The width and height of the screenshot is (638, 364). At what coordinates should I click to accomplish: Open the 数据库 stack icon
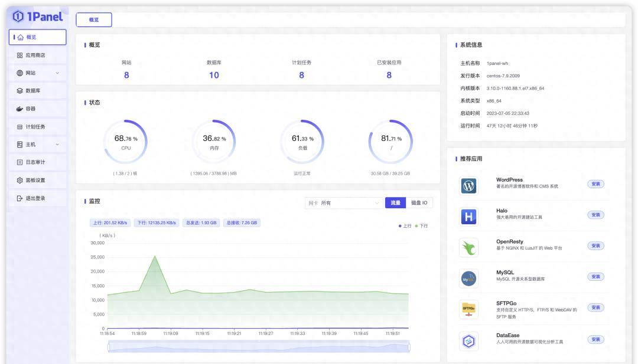point(19,91)
